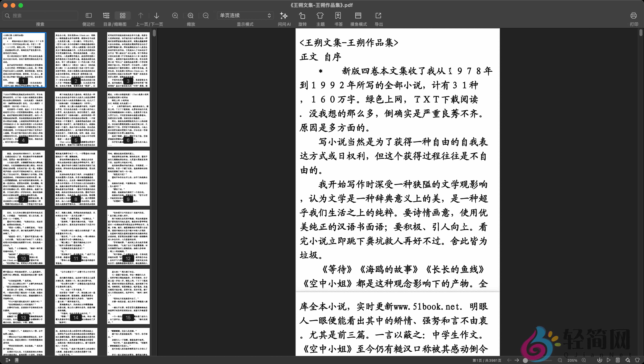Export the document via 导出
Screen dimensions: 644x364
pyautogui.click(x=378, y=16)
